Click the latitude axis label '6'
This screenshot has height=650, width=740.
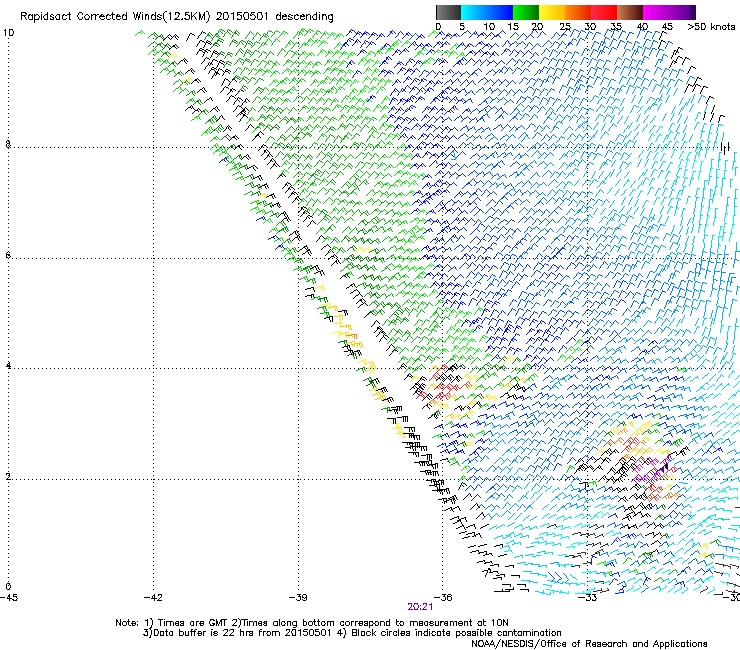click(x=8, y=255)
